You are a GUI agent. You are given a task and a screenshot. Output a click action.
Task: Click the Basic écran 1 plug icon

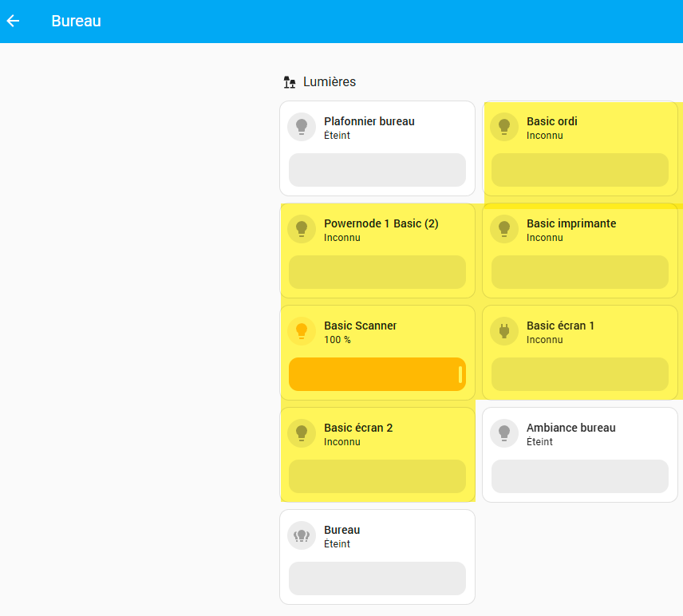point(504,330)
